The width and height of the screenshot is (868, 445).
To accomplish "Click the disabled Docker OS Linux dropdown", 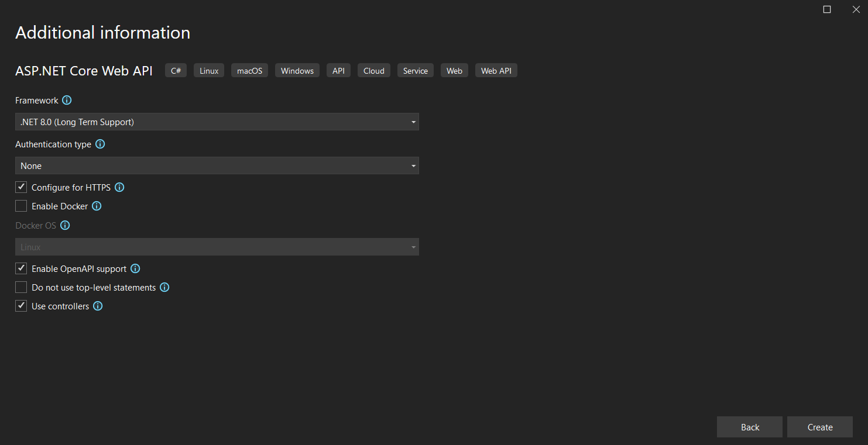I will tap(217, 247).
